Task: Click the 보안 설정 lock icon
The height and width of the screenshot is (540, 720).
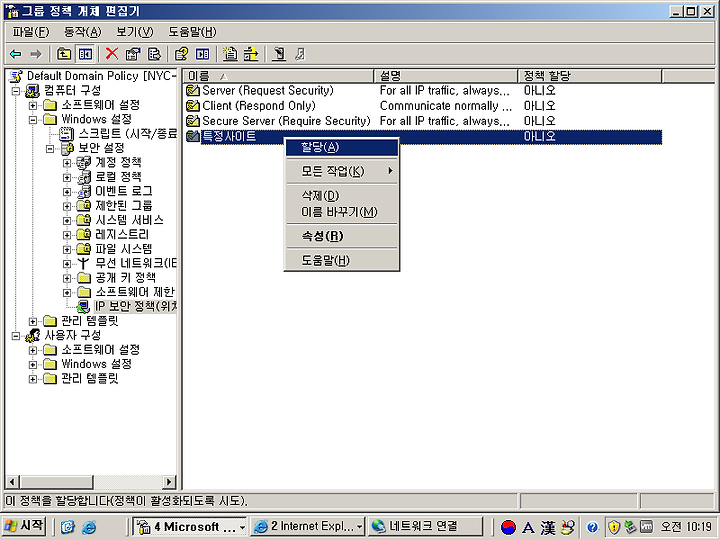Action: click(67, 148)
